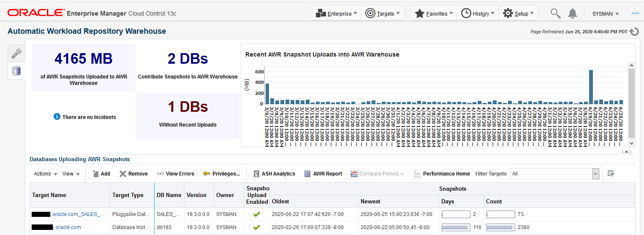Image resolution: width=644 pixels, height=235 pixels.
Task: Click the Days bar showing 116
Action: click(456, 227)
